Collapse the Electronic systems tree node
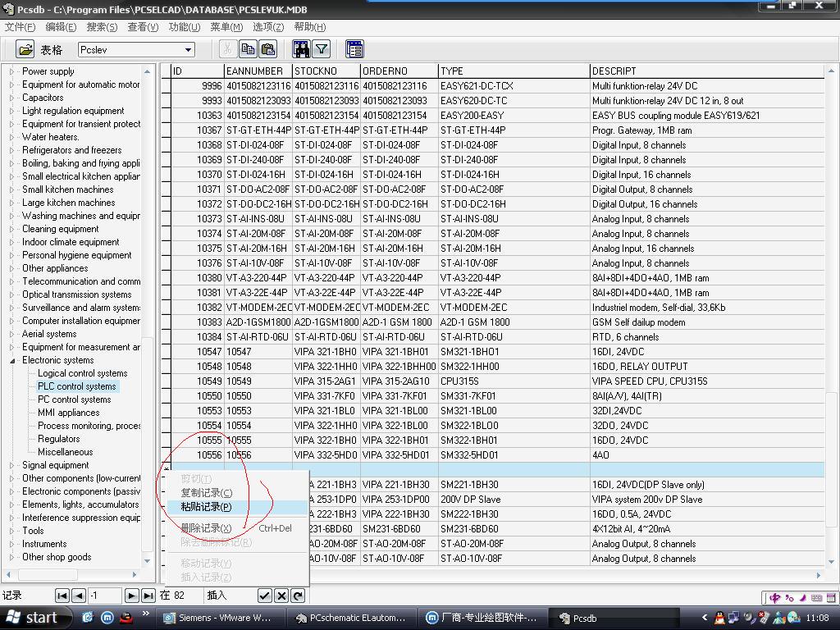840x630 pixels. point(11,361)
